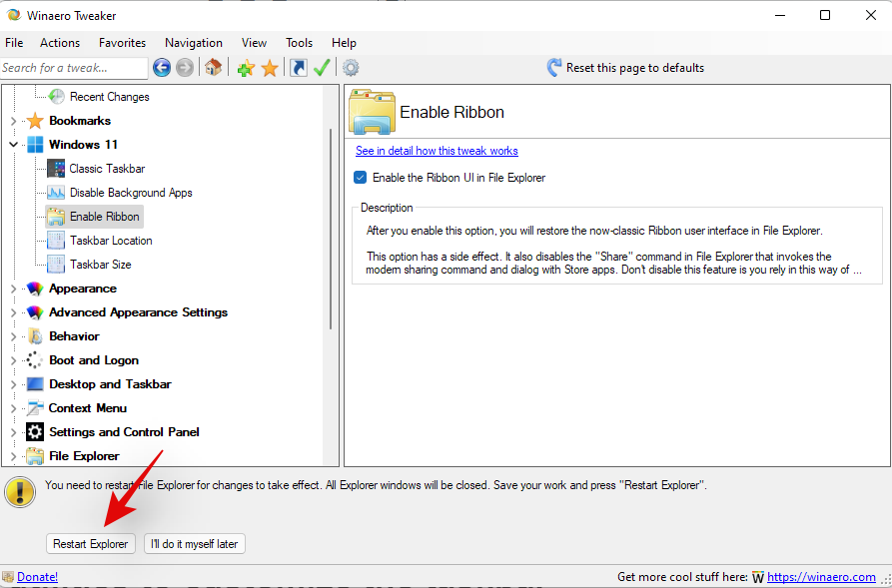Image resolution: width=892 pixels, height=588 pixels.
Task: Click the Search for a tweak field
Action: point(73,68)
